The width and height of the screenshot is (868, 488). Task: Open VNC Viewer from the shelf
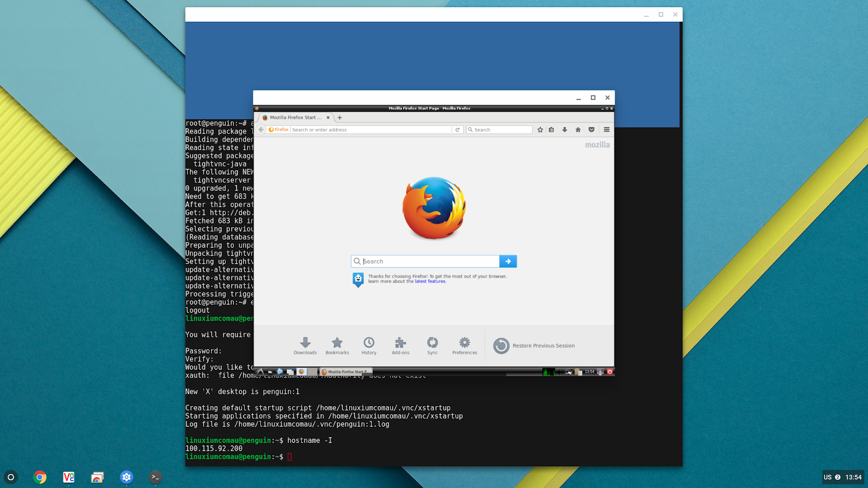pos(68,477)
